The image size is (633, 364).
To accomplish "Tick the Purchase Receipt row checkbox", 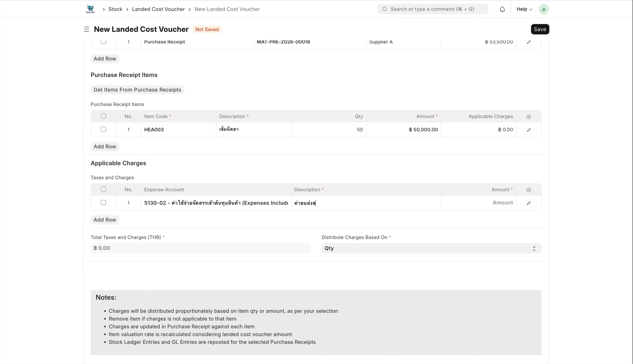I will pos(103,42).
